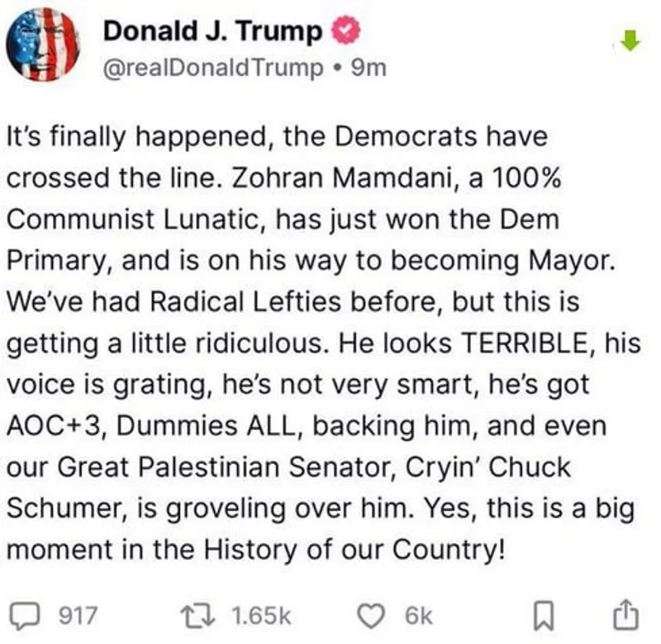
Task: Show the 1.65k reposts count
Action: (x=263, y=615)
